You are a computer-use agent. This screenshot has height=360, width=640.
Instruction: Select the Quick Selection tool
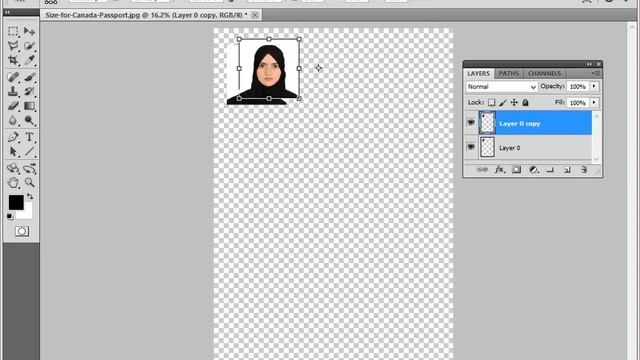tap(29, 46)
